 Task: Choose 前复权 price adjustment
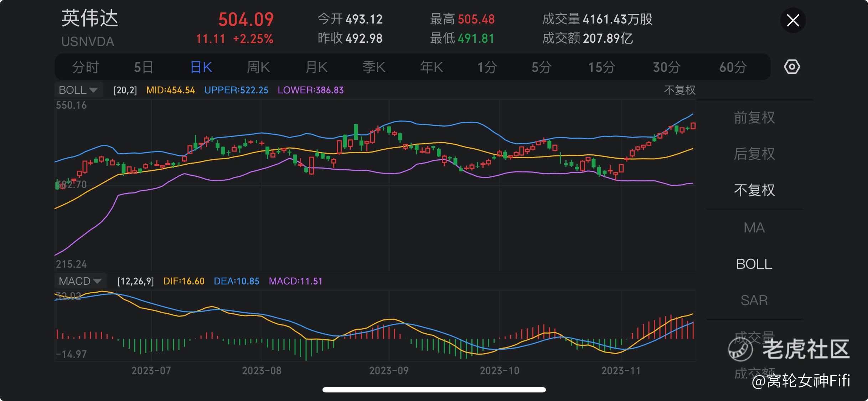[x=754, y=118]
